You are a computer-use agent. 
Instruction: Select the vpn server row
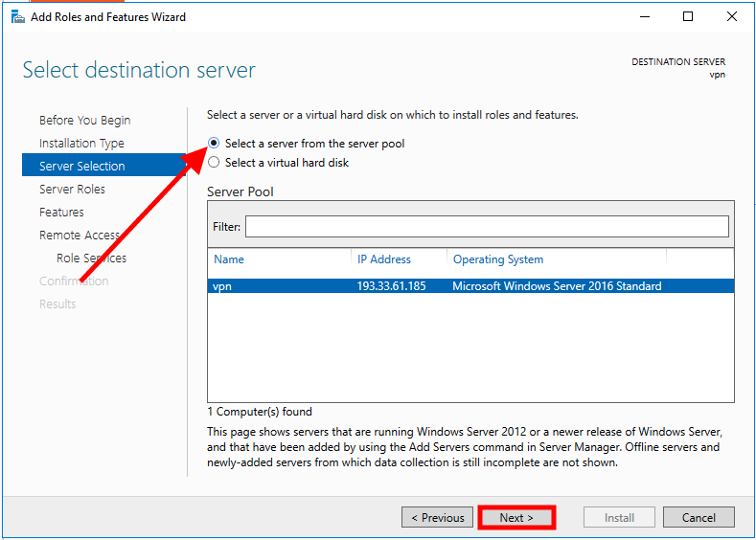point(470,285)
